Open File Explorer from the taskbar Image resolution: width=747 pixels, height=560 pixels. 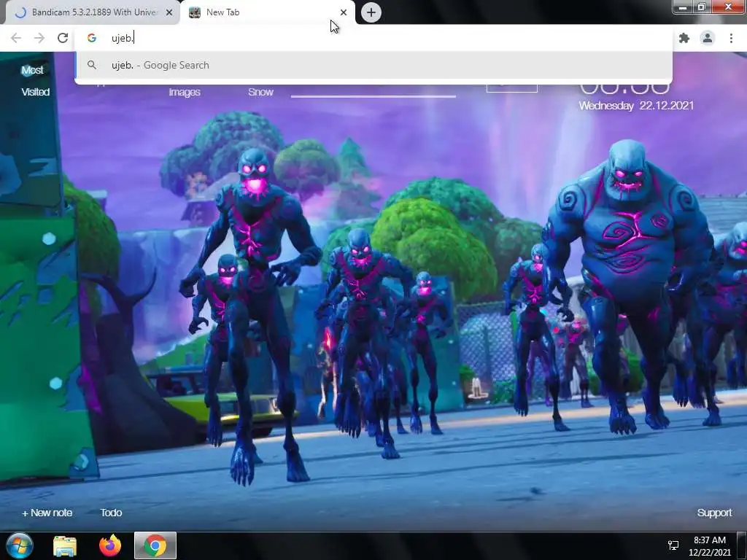65,545
